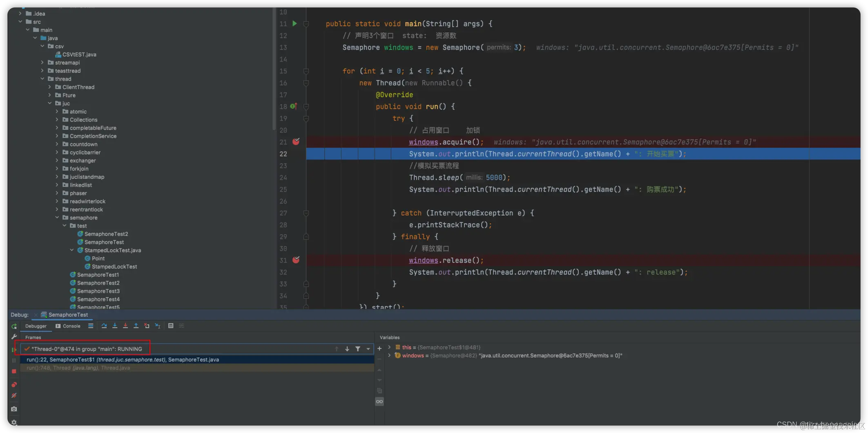Step out of the current method

pyautogui.click(x=136, y=326)
